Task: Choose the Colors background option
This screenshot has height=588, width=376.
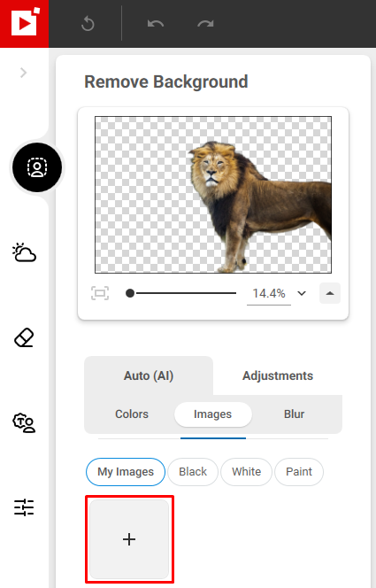Action: (132, 414)
